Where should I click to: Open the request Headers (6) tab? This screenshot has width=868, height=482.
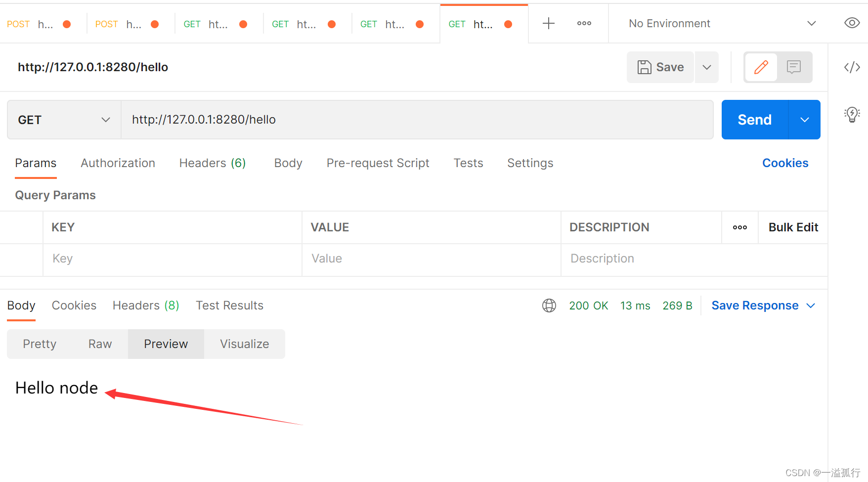click(213, 163)
